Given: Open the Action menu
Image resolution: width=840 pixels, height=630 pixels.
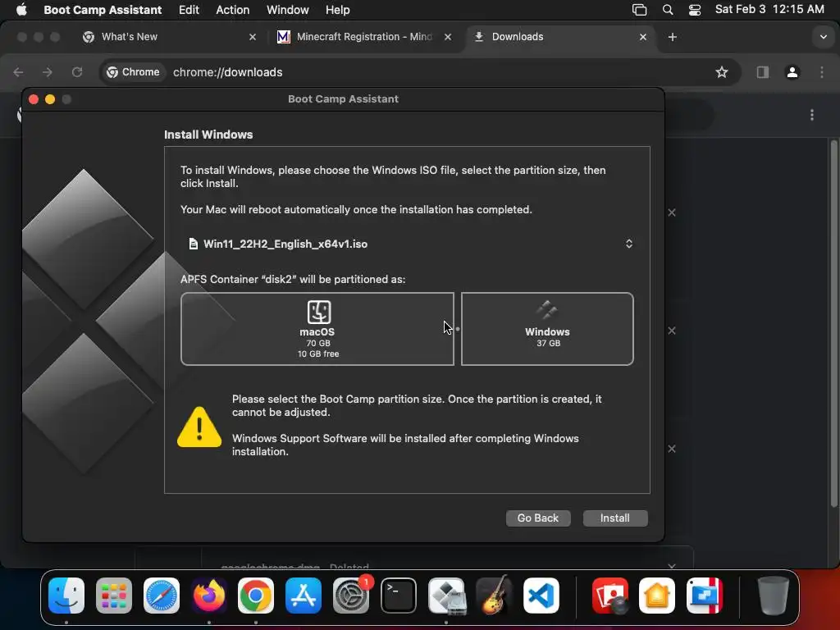Looking at the screenshot, I should [x=232, y=10].
